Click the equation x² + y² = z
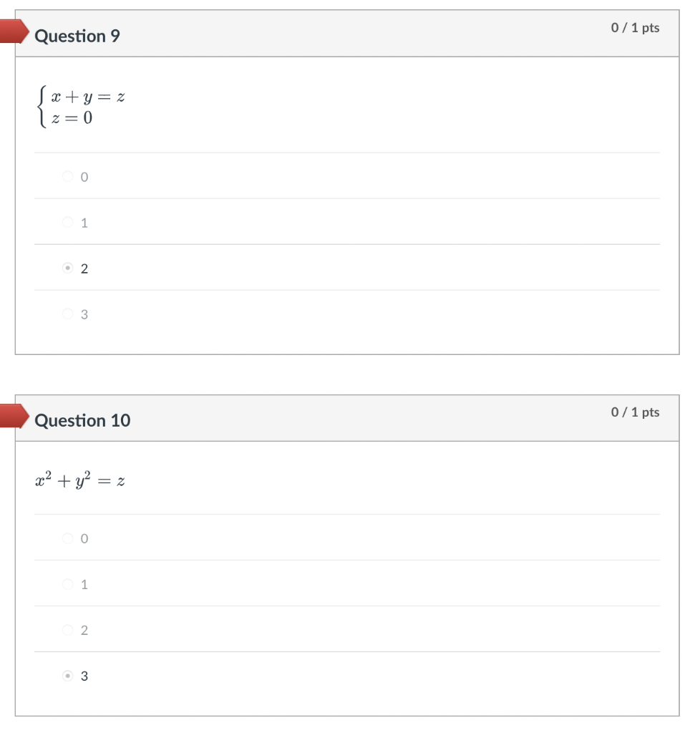The height and width of the screenshot is (733, 700). tap(80, 478)
